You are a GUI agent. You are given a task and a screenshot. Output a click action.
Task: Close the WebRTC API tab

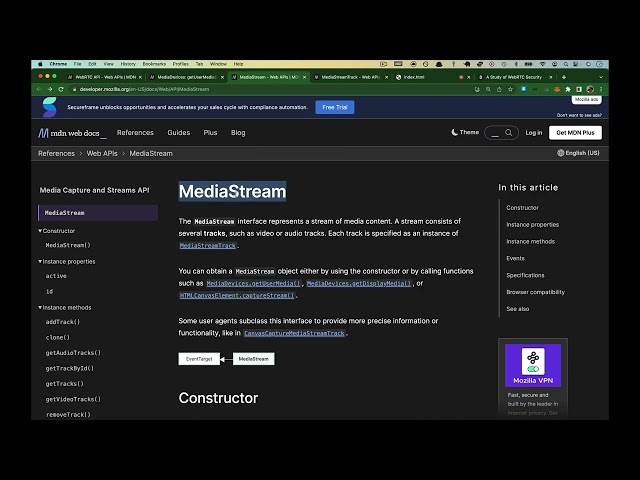[140, 77]
